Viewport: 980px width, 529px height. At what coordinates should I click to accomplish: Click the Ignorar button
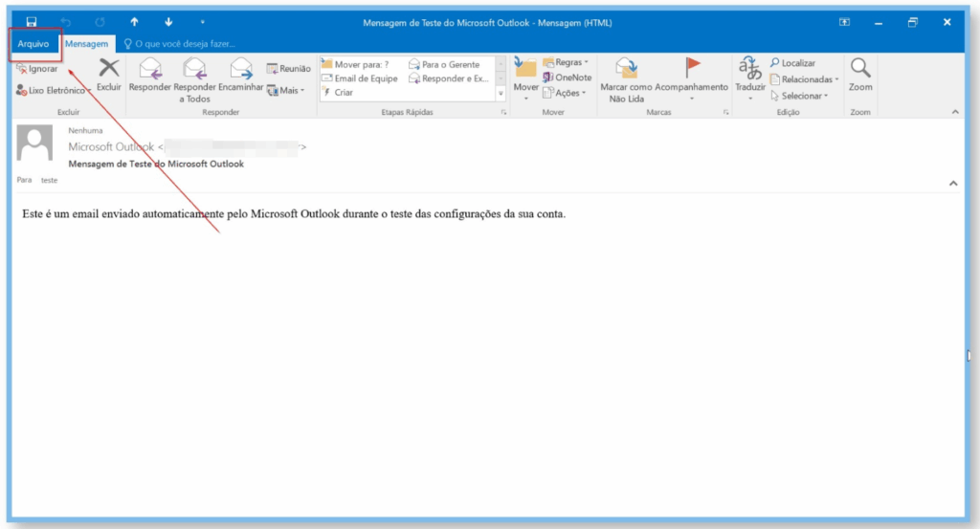click(37, 69)
